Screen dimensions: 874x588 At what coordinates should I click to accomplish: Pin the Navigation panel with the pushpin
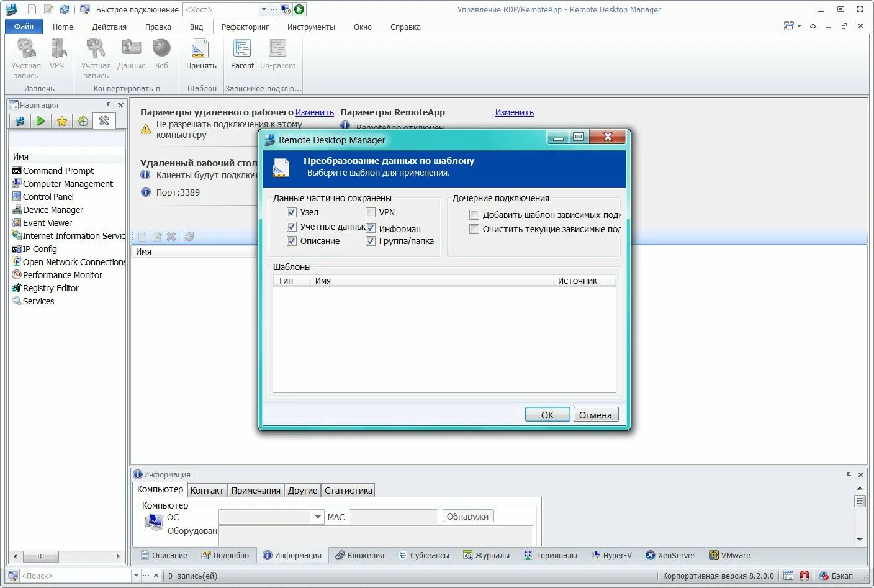tap(109, 105)
